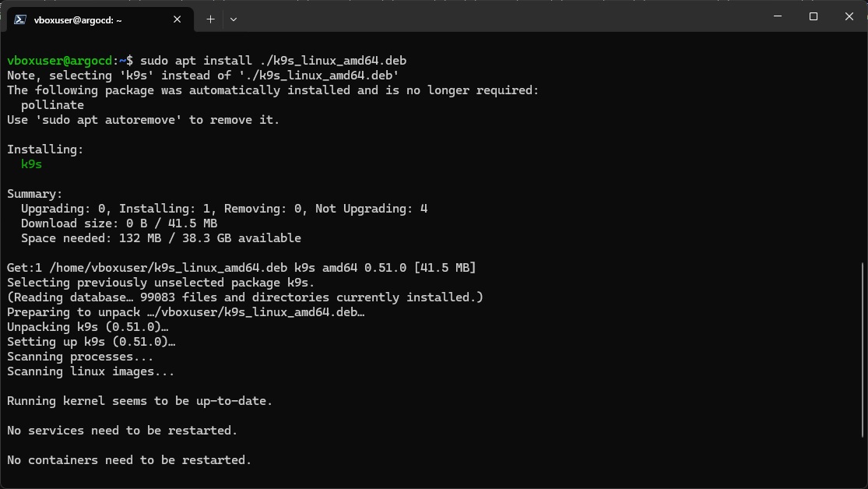The width and height of the screenshot is (868, 489).
Task: Open a new terminal tab
Action: pos(210,19)
